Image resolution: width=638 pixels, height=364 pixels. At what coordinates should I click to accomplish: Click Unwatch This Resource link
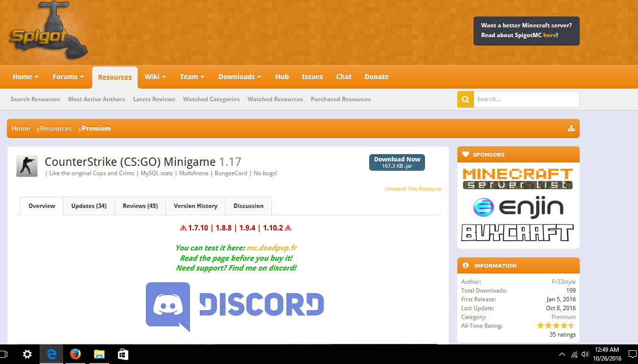[x=413, y=189]
